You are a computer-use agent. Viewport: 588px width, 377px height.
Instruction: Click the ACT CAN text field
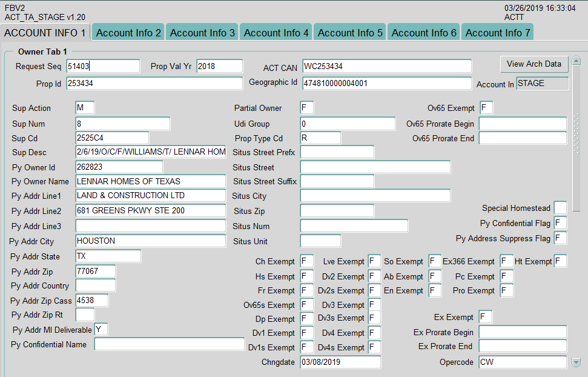point(386,66)
